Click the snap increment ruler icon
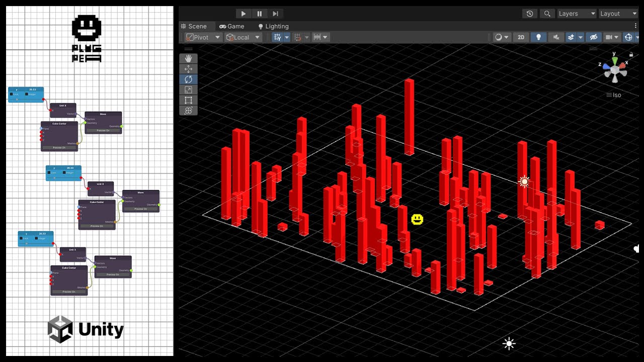 (x=317, y=37)
